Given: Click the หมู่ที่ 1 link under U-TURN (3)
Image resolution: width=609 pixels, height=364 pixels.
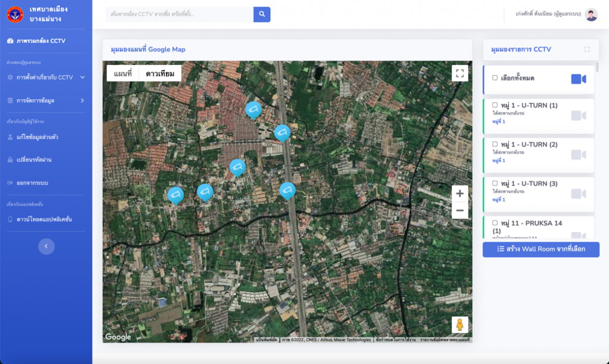Looking at the screenshot, I should [x=499, y=200].
